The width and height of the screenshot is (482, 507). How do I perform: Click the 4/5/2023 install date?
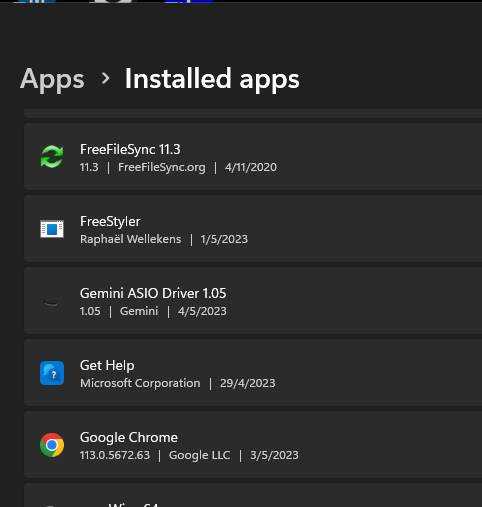click(202, 311)
